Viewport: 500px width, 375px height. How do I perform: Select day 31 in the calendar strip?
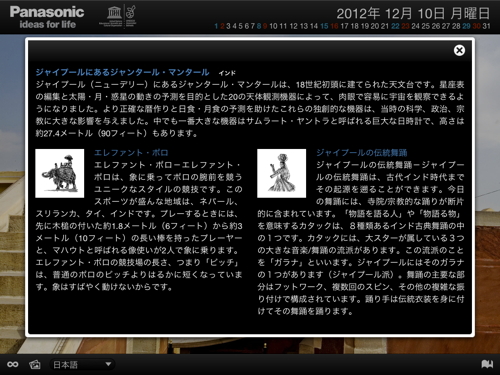click(x=487, y=26)
